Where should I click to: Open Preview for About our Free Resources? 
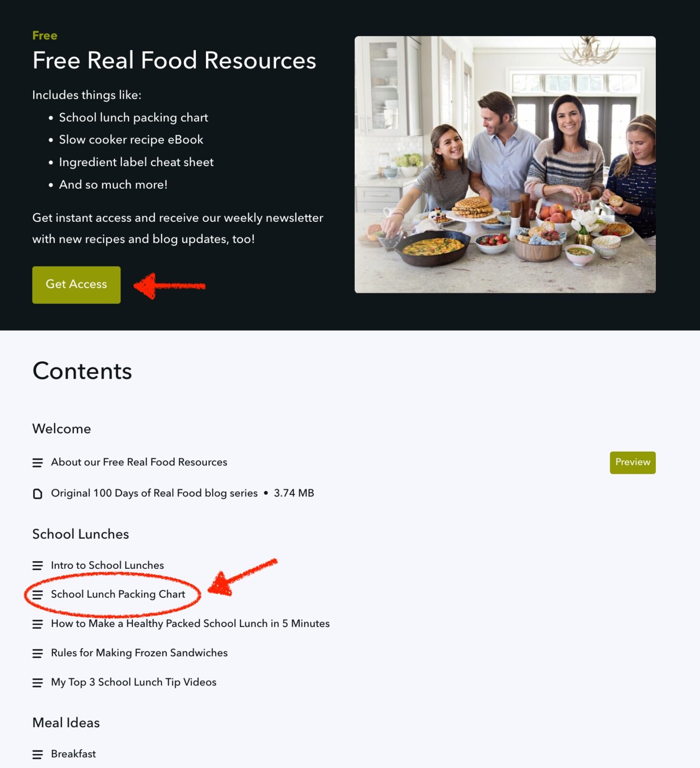(x=632, y=462)
